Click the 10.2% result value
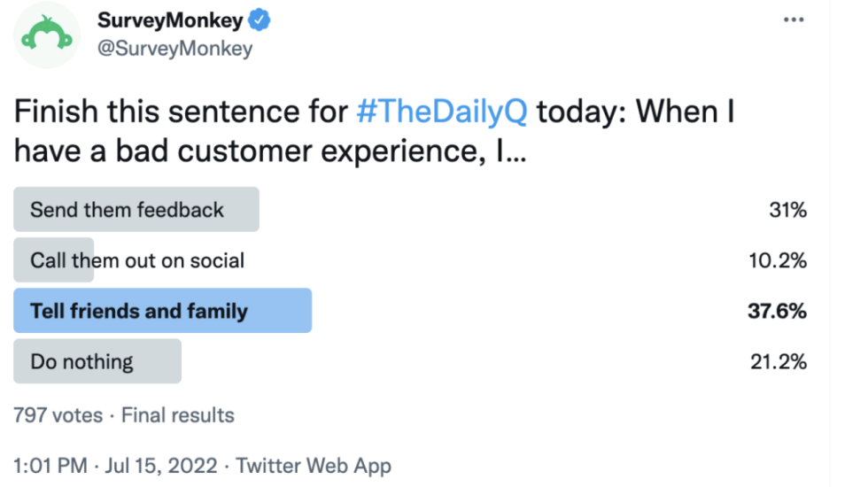 pyautogui.click(x=778, y=260)
